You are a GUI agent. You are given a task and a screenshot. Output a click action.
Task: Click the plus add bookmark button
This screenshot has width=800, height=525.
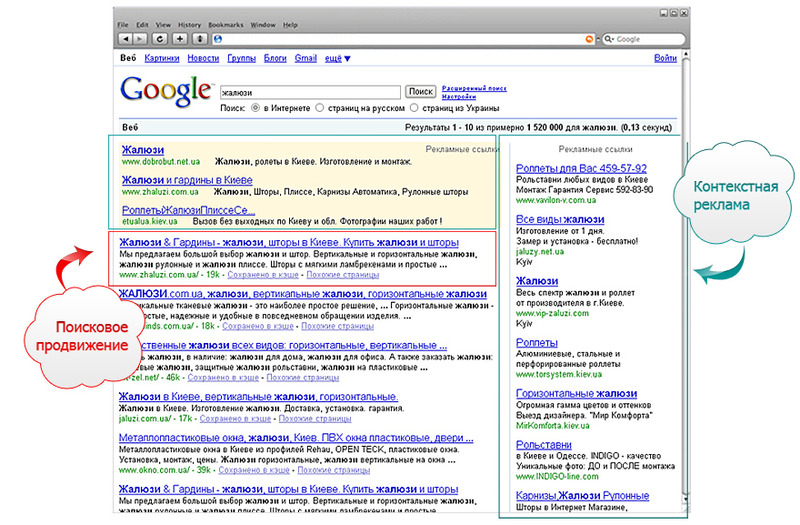coord(180,39)
